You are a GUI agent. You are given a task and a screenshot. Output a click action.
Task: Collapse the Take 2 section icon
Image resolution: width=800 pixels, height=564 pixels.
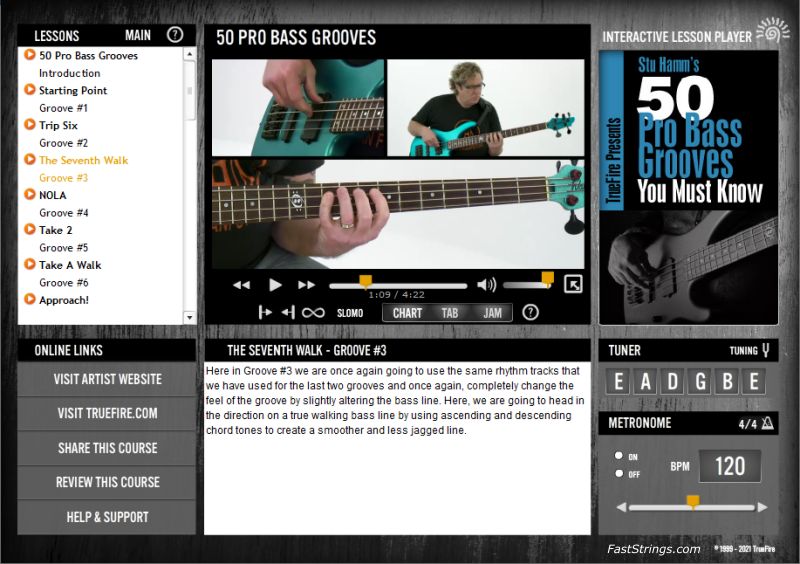tap(30, 229)
